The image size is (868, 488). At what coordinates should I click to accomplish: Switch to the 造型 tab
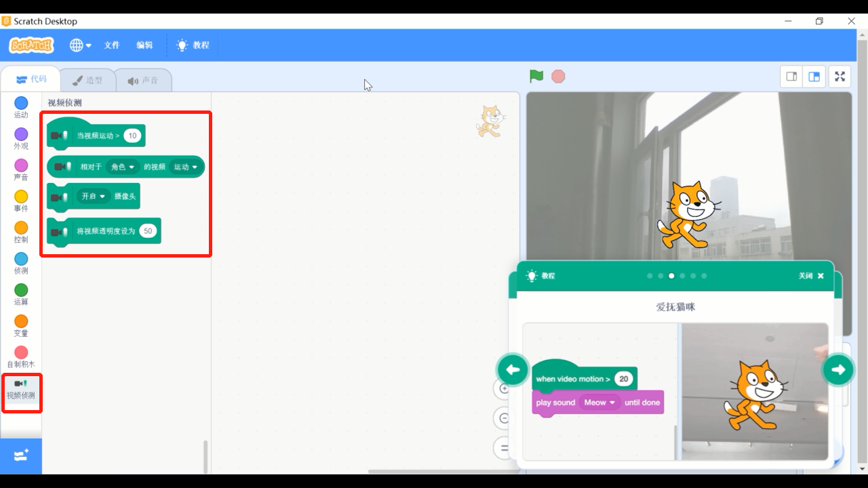tap(88, 79)
